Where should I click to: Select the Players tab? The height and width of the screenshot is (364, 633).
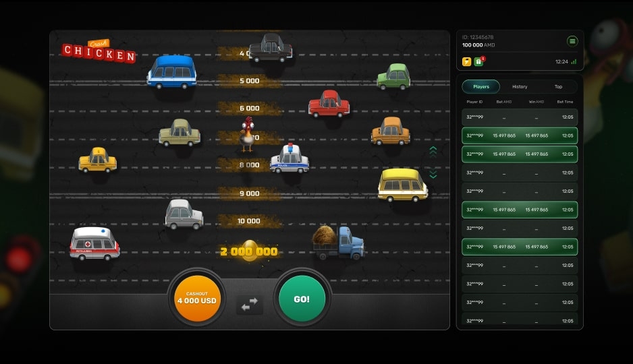point(480,86)
